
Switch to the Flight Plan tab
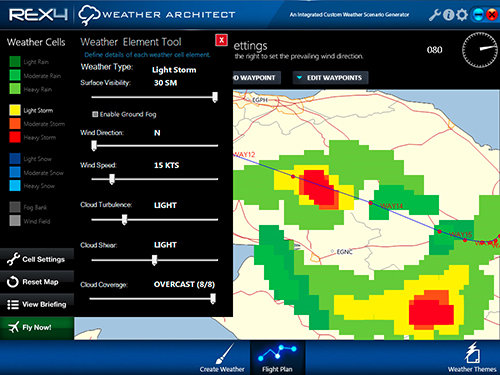[x=277, y=358]
